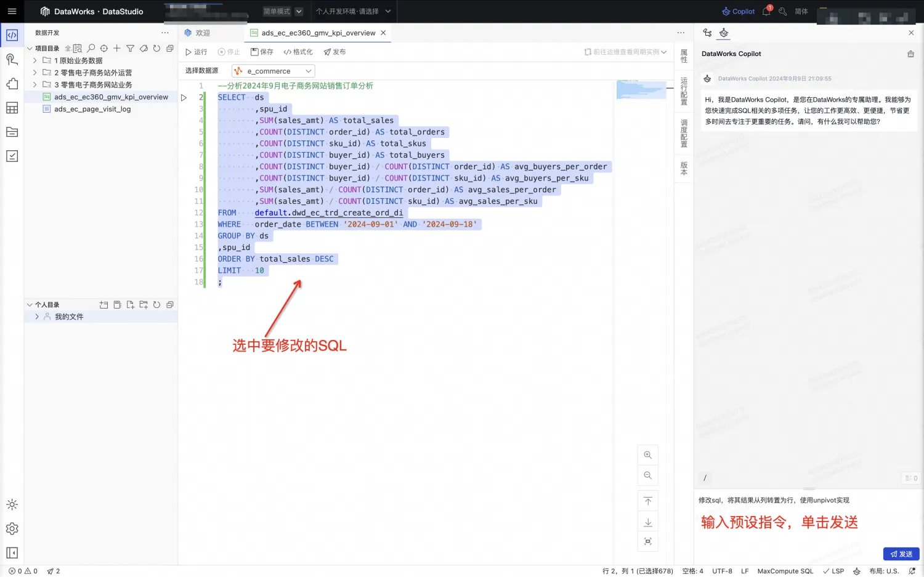Image resolution: width=924 pixels, height=577 pixels.
Task: Expand folder '2 零售电子商务站外运营'
Action: pos(35,72)
